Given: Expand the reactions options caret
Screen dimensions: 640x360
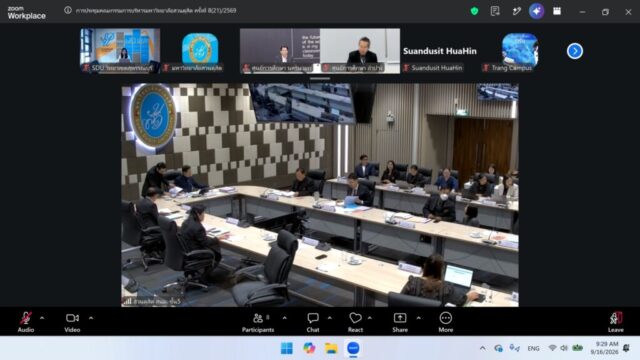Looking at the screenshot, I should 370,318.
